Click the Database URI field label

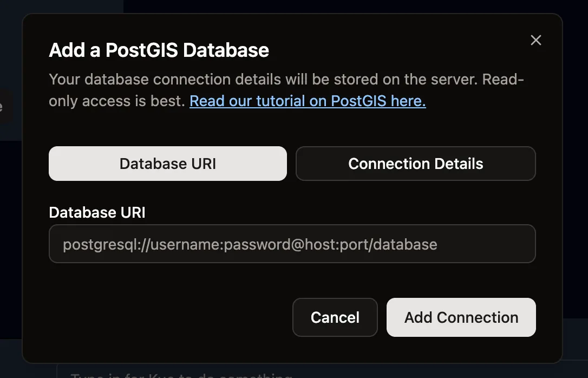pyautogui.click(x=97, y=212)
